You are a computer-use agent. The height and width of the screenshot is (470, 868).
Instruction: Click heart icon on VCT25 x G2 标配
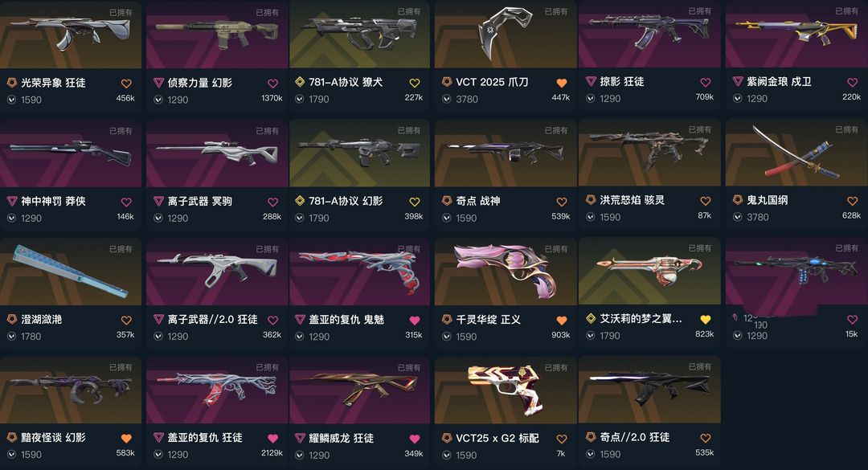point(561,439)
